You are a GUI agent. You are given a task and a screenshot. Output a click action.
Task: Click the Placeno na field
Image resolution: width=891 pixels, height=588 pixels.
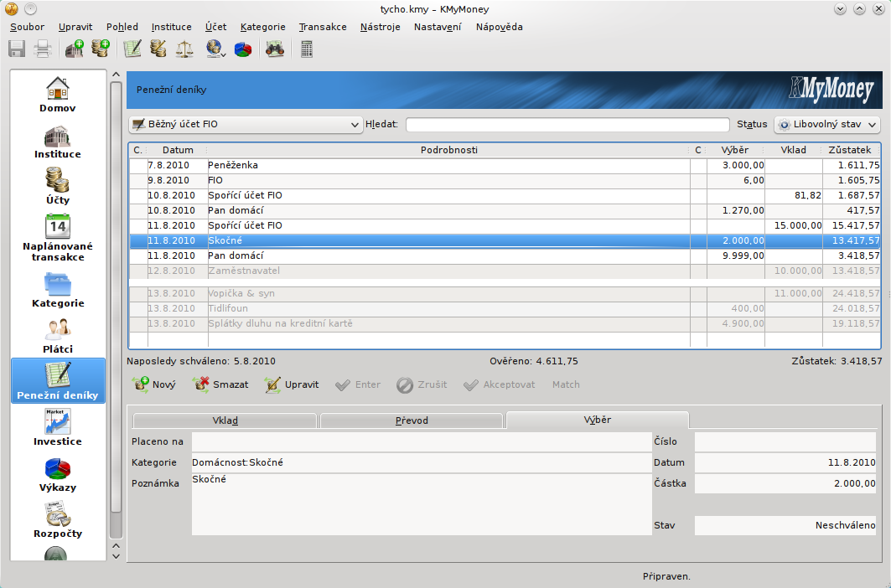[x=422, y=441]
